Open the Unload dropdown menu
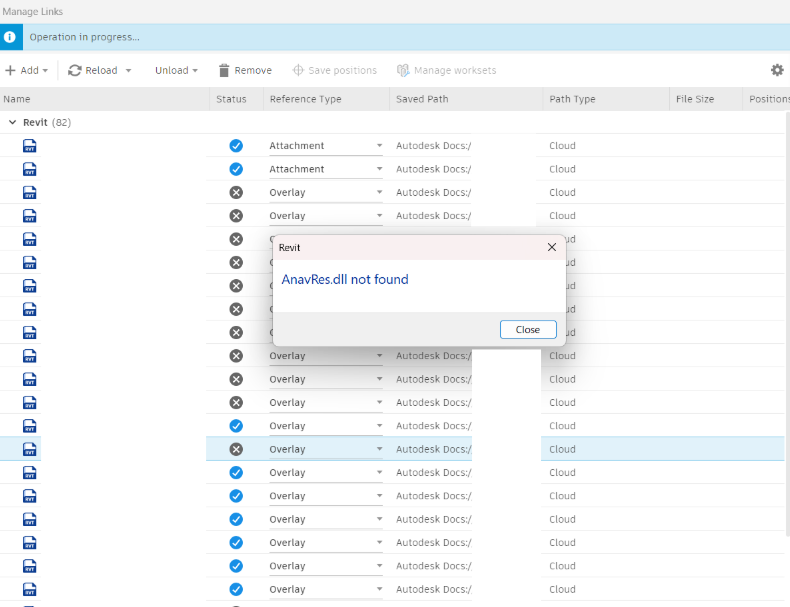Screen dimensions: 790x607 coord(176,70)
